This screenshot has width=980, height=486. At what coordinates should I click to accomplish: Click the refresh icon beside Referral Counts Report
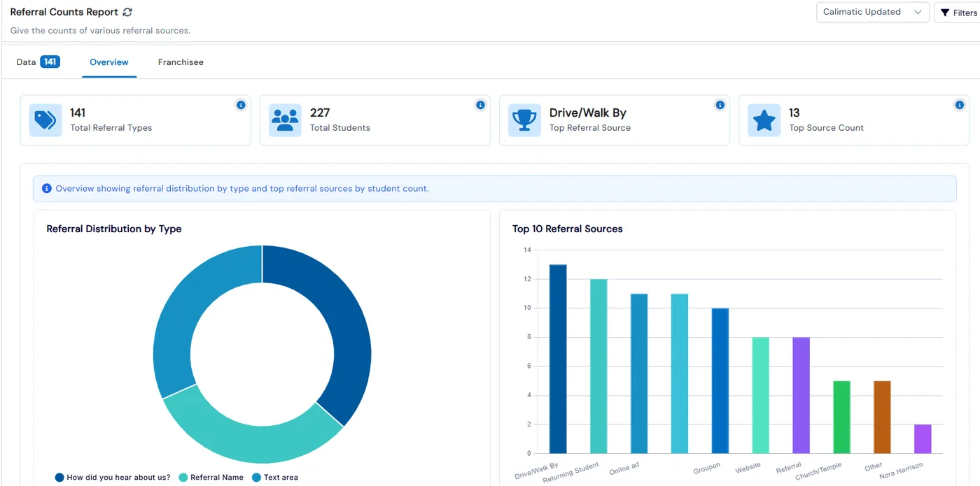[x=127, y=13]
